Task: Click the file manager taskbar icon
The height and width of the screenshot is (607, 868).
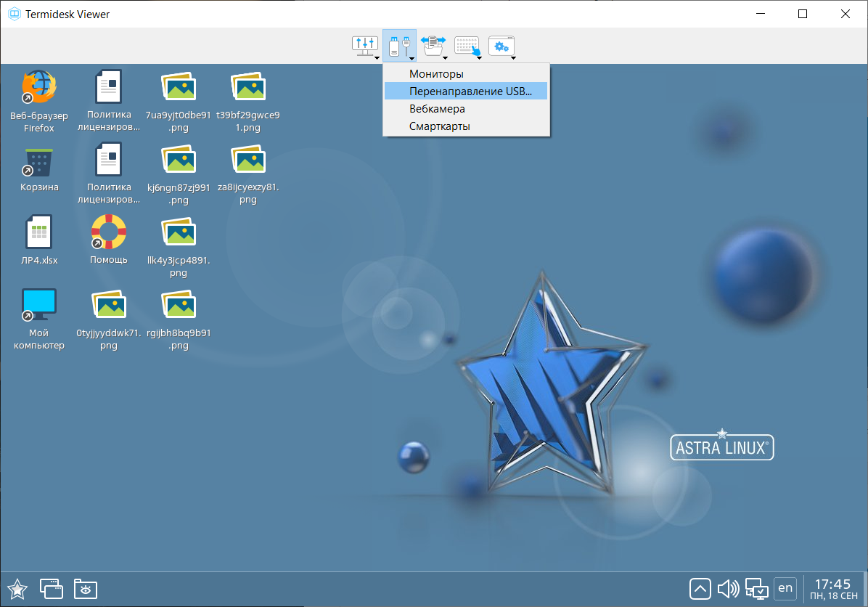Action: (86, 588)
